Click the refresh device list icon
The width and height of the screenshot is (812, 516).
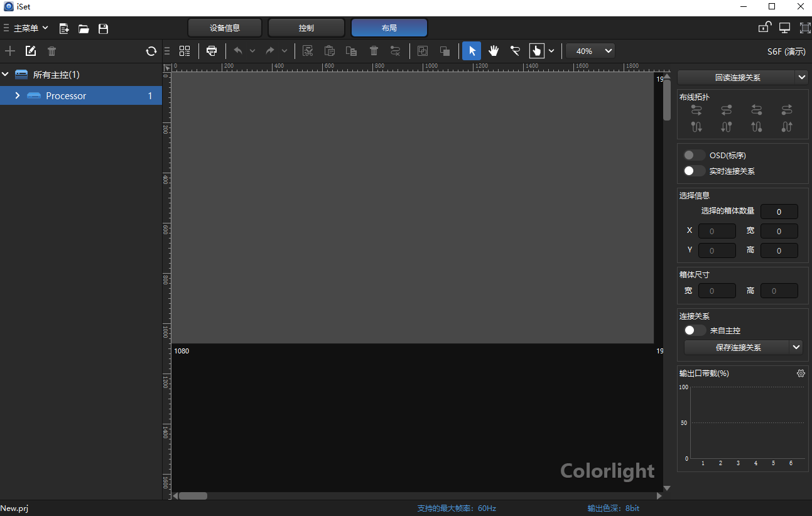tap(151, 51)
